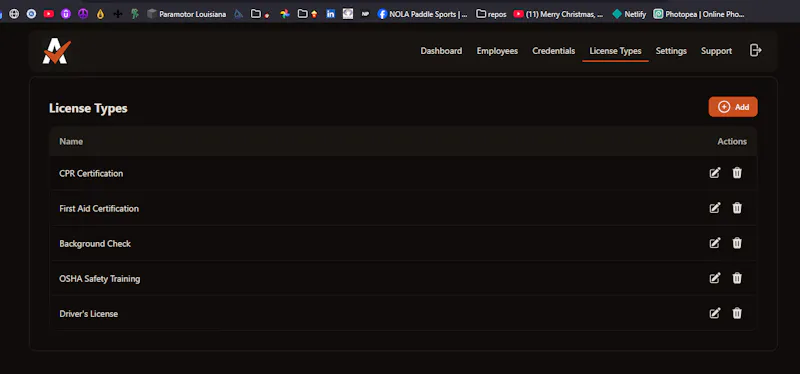
Task: Trash the Driver's License entry
Action: pyautogui.click(x=737, y=313)
